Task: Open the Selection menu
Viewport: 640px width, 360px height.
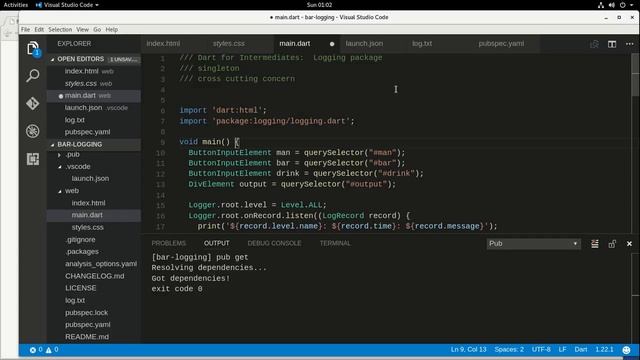Action: (x=60, y=29)
